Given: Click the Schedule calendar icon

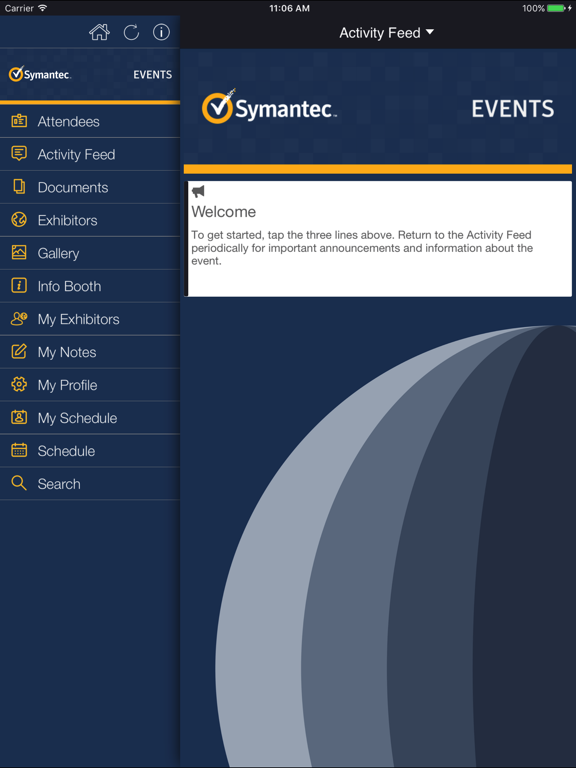Looking at the screenshot, I should coord(19,450).
